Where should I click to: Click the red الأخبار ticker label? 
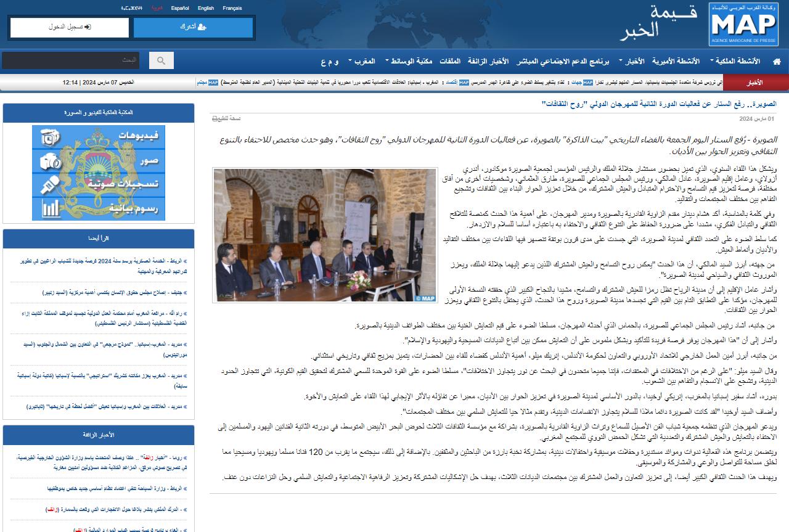(x=754, y=83)
